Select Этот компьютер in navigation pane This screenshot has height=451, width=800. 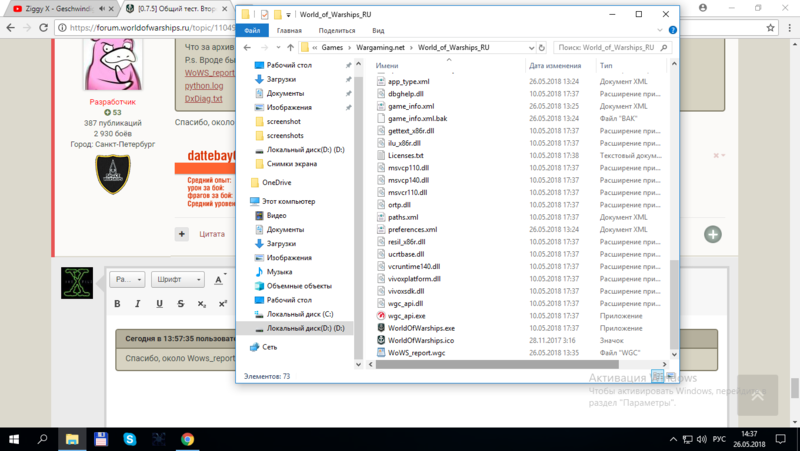tap(288, 202)
